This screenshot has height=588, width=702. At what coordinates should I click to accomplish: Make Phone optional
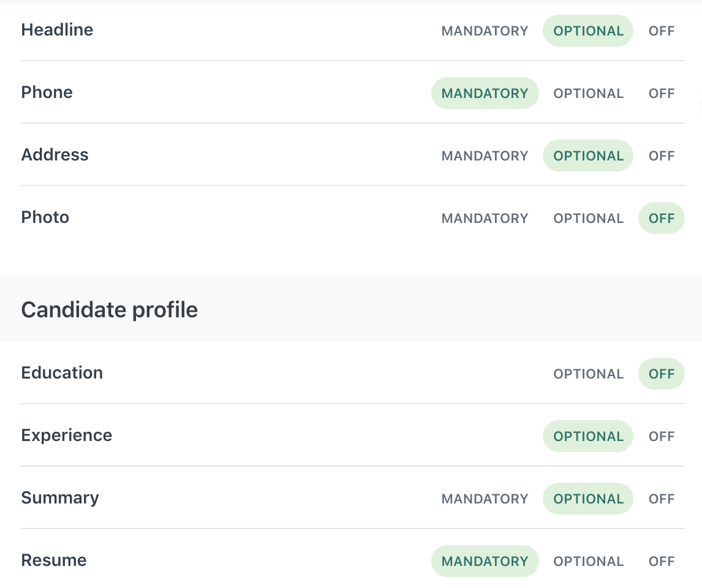(x=588, y=93)
